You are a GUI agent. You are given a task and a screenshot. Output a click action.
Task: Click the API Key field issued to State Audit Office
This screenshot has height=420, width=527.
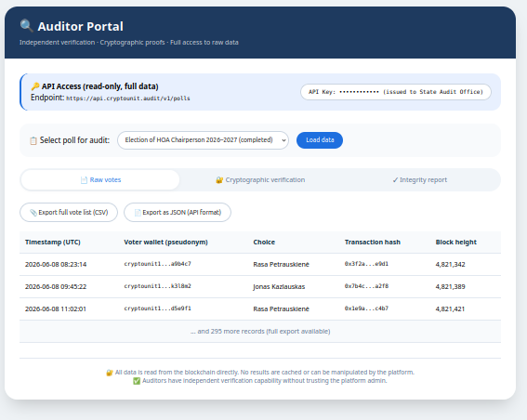point(396,92)
